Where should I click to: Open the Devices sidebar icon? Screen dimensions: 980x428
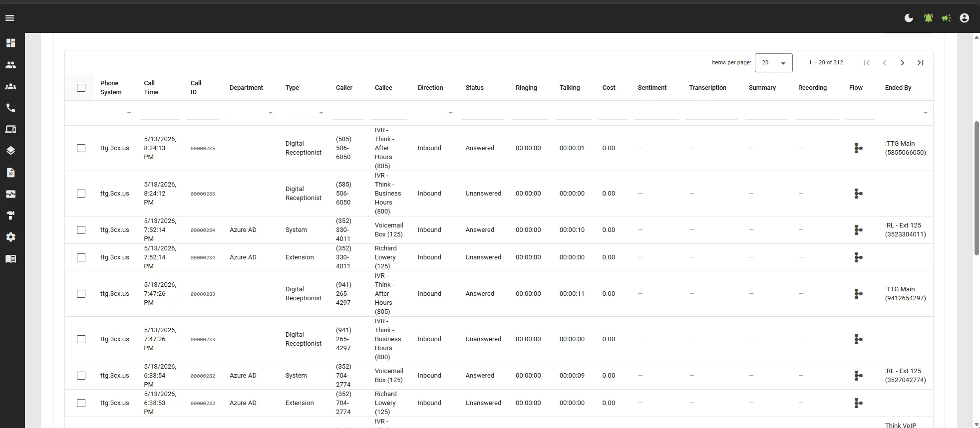(10, 130)
